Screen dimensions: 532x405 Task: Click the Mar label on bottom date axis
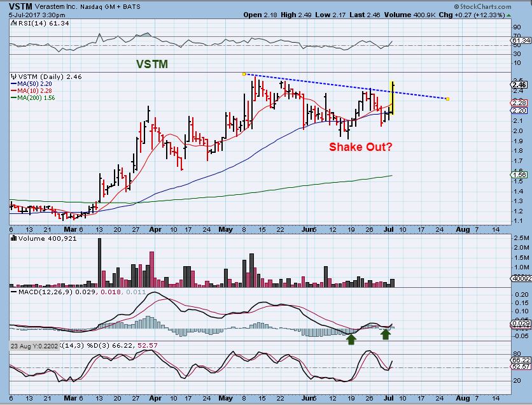click(x=71, y=398)
